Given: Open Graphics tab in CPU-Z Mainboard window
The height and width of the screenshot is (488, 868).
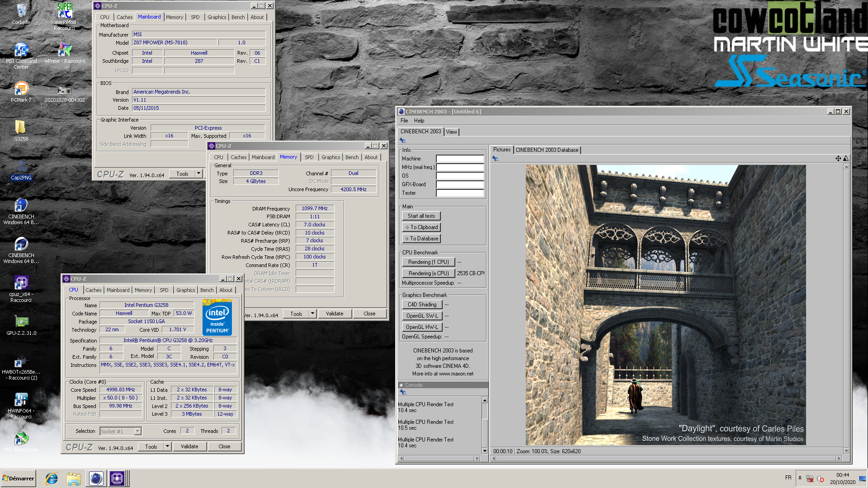Looking at the screenshot, I should point(217,17).
